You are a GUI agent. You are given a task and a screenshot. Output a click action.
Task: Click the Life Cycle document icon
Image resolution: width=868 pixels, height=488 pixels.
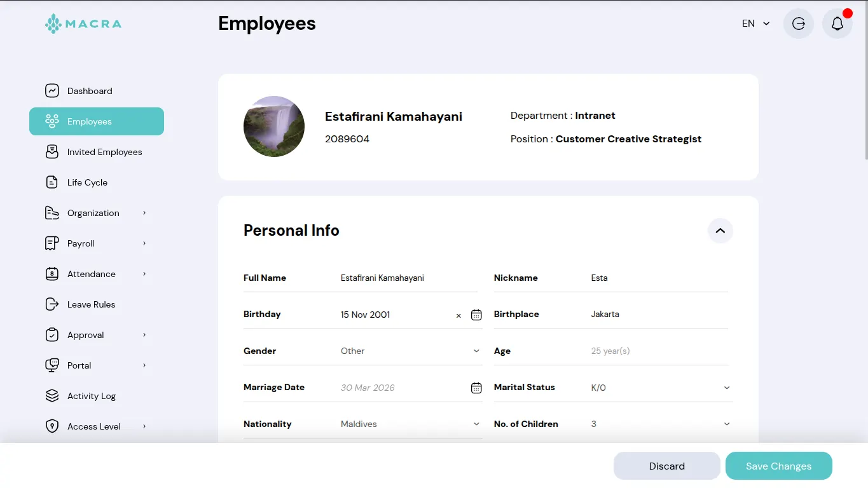[52, 182]
